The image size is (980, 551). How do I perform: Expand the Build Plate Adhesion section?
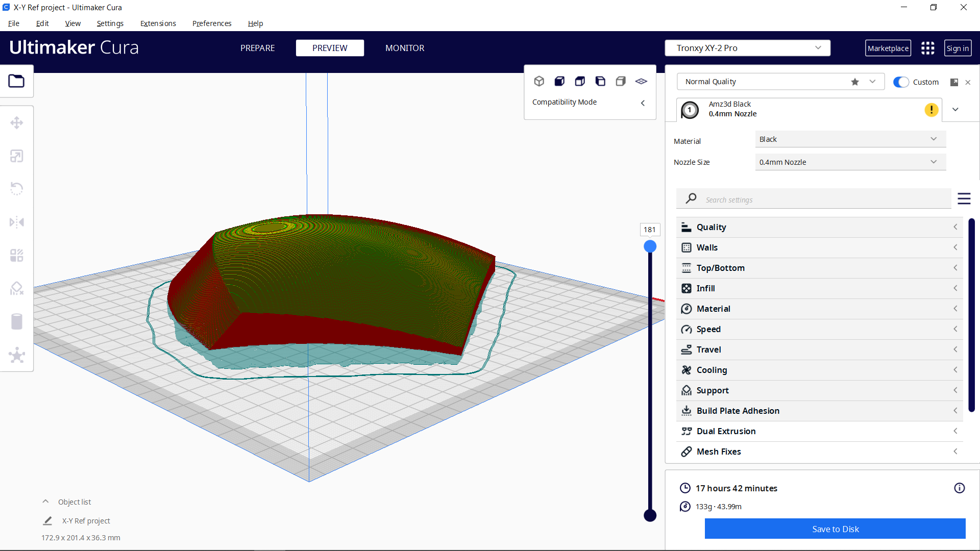820,411
